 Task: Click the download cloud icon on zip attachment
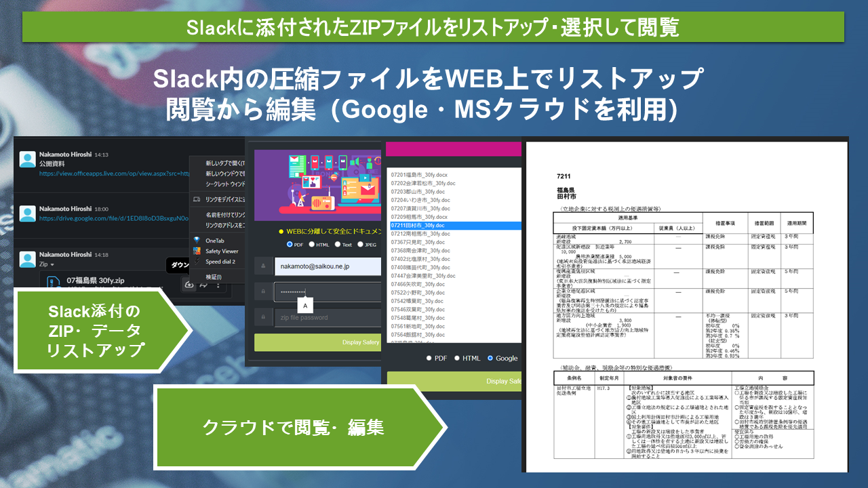pyautogui.click(x=189, y=284)
